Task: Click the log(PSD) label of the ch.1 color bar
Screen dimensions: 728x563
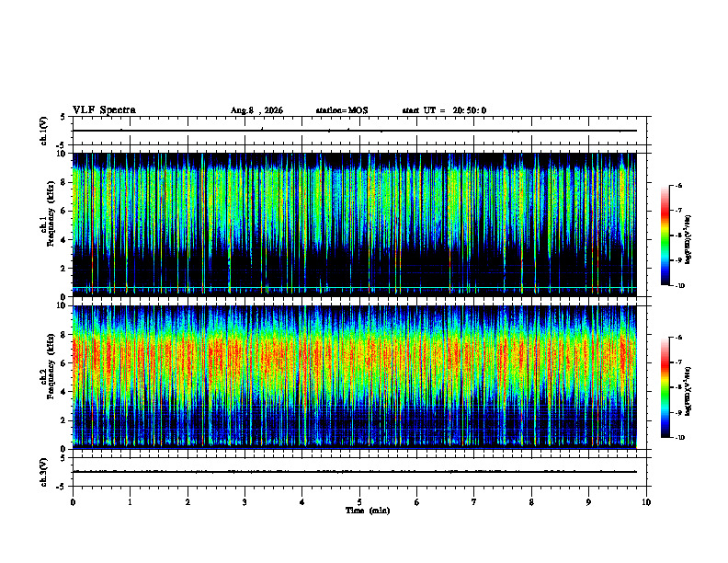Action: tap(688, 240)
